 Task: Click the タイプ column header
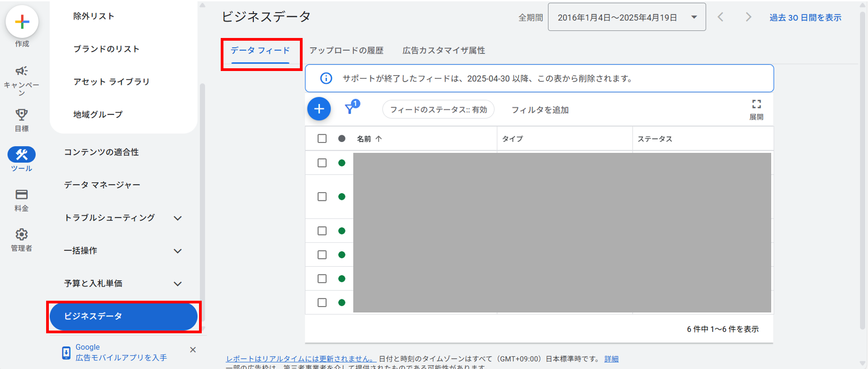512,139
